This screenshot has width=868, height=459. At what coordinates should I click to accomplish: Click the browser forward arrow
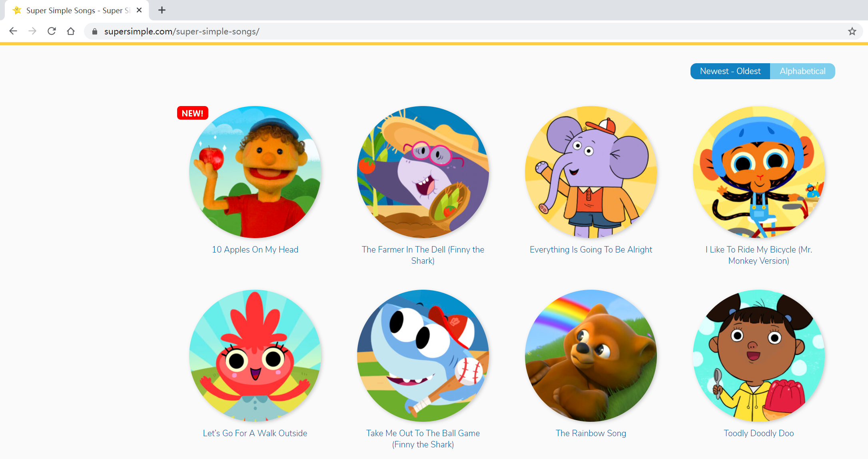(x=32, y=31)
